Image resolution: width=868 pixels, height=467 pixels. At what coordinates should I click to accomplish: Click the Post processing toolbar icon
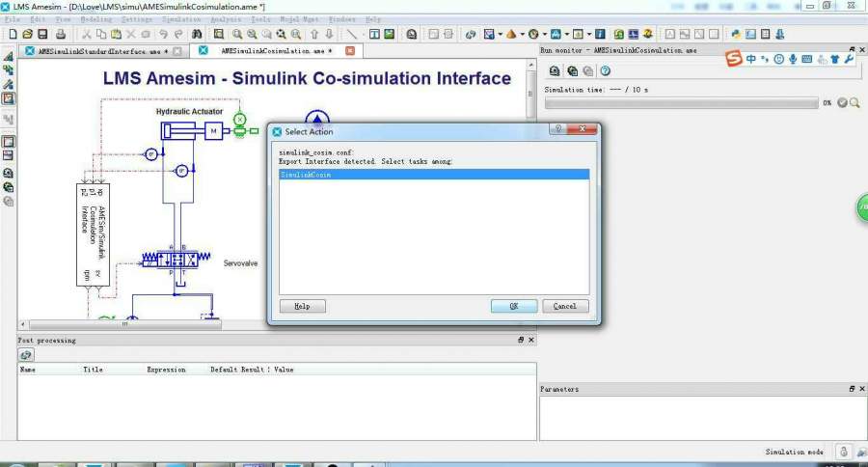pyautogui.click(x=25, y=355)
